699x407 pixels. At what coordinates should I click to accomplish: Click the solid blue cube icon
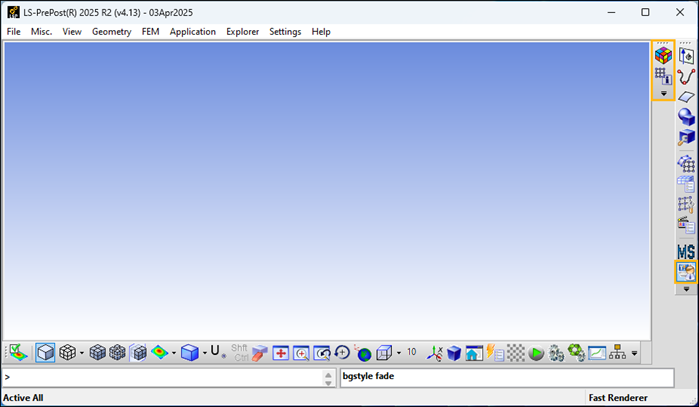point(190,353)
